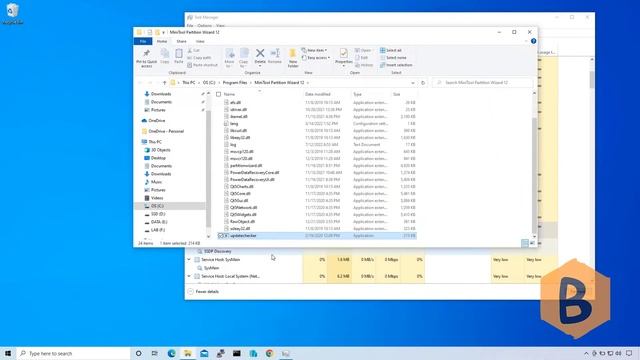Viewport: 640px width, 360px height.
Task: Click Invert selection in ribbon
Action: pyautogui.click(x=396, y=65)
